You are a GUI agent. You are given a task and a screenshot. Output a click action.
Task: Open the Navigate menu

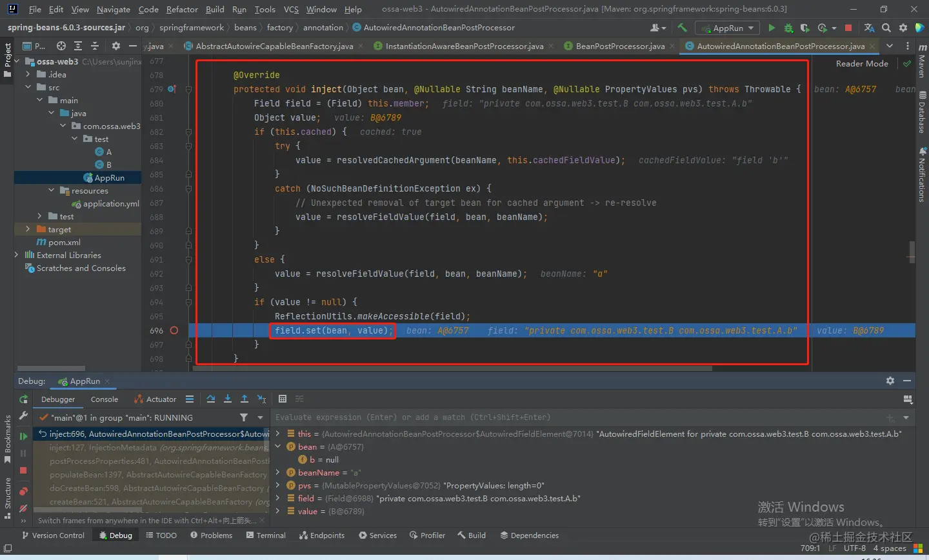[x=114, y=9]
